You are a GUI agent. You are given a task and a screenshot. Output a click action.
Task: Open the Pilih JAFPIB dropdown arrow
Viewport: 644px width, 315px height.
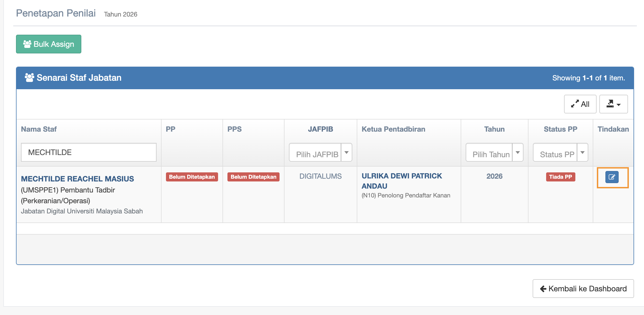347,153
